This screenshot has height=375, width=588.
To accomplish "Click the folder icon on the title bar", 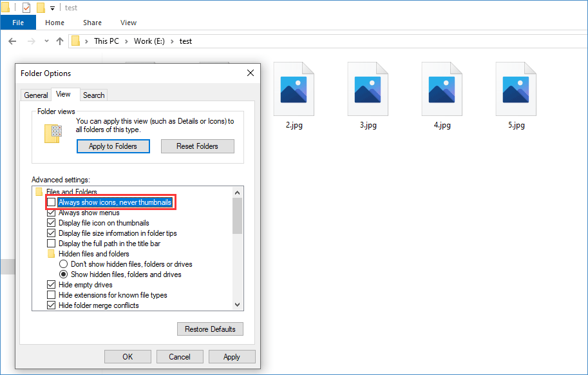I will click(6, 7).
